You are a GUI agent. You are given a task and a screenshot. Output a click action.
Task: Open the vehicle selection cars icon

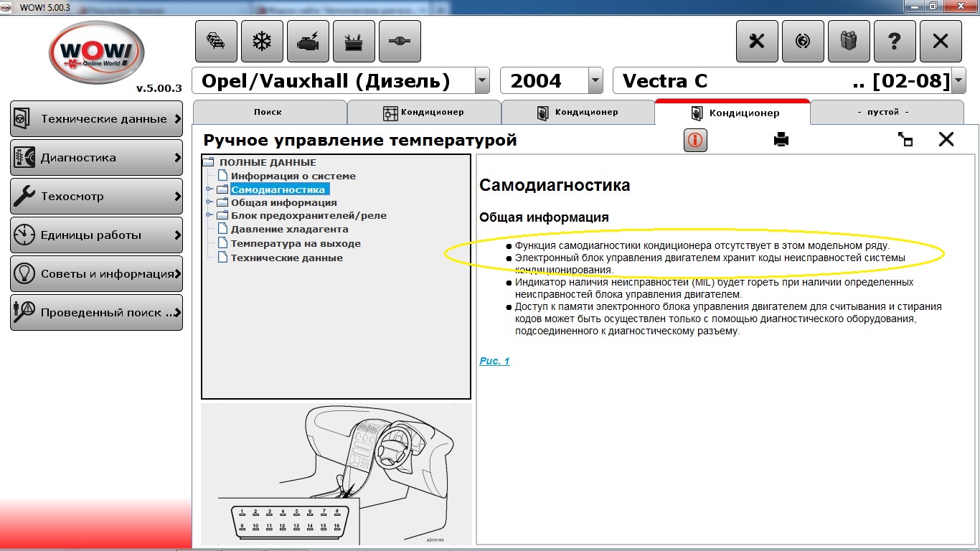[x=216, y=41]
